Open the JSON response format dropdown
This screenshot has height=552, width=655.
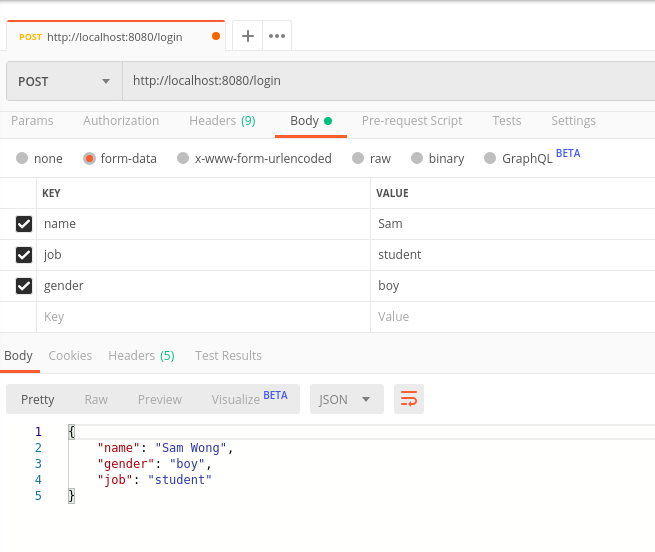pyautogui.click(x=347, y=399)
